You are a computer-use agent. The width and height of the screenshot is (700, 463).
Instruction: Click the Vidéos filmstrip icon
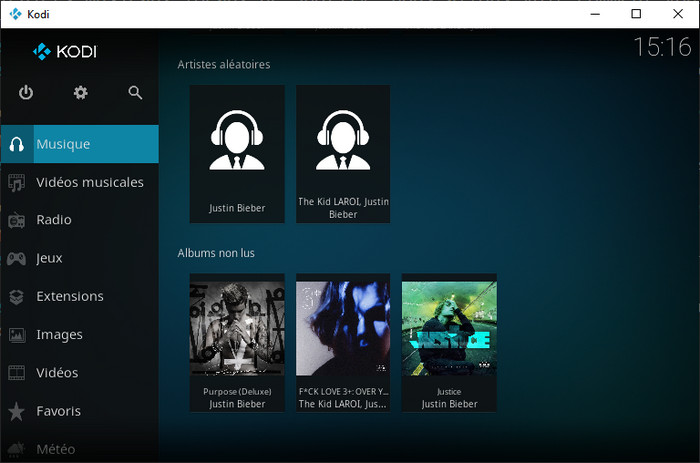[x=17, y=373]
